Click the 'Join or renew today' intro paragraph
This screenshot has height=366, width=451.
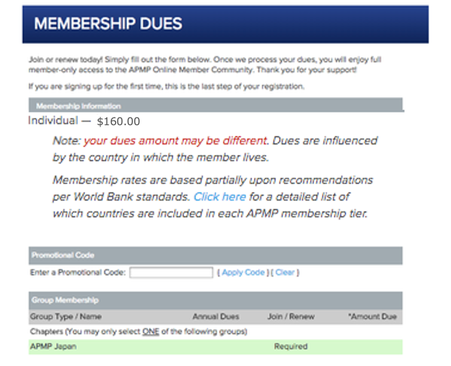(x=205, y=65)
